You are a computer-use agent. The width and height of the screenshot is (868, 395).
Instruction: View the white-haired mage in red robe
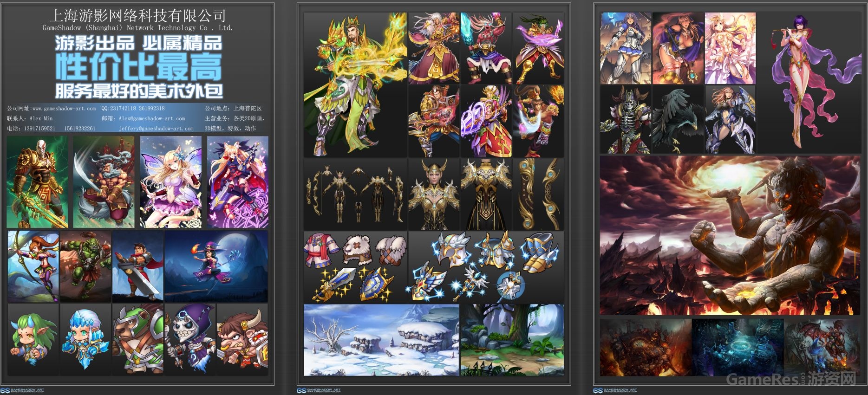(x=434, y=48)
